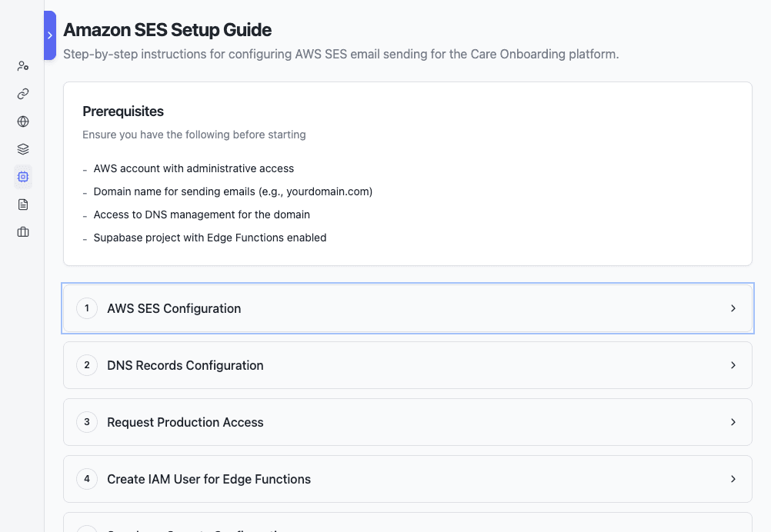Click 'Domain name for sending emails' item
Viewport: 771px width, 532px height.
coord(233,191)
